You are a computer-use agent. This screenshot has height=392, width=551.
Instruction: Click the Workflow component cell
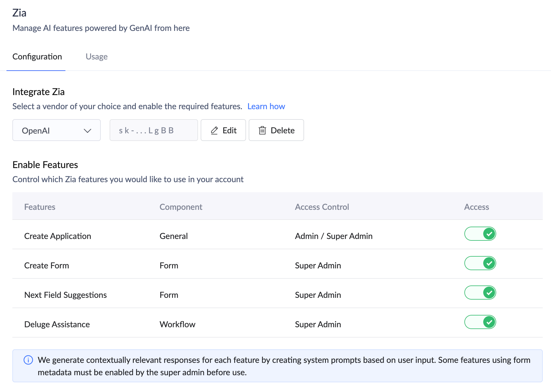click(x=177, y=324)
